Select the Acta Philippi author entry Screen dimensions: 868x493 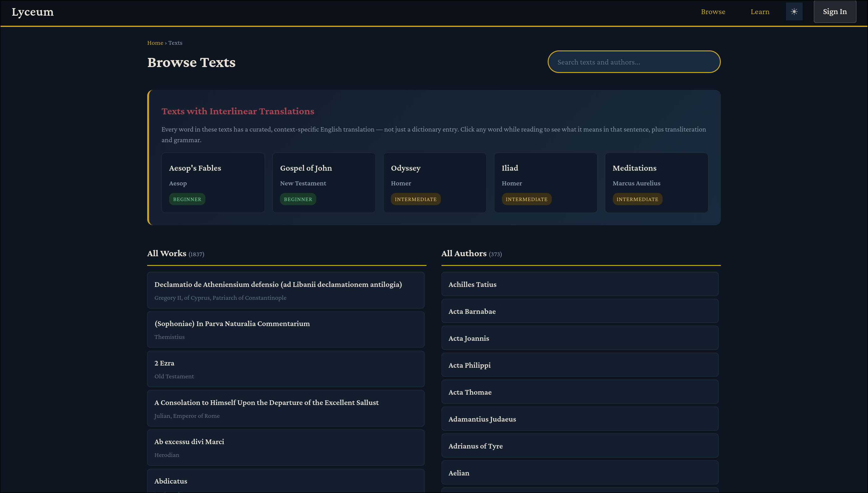(579, 365)
